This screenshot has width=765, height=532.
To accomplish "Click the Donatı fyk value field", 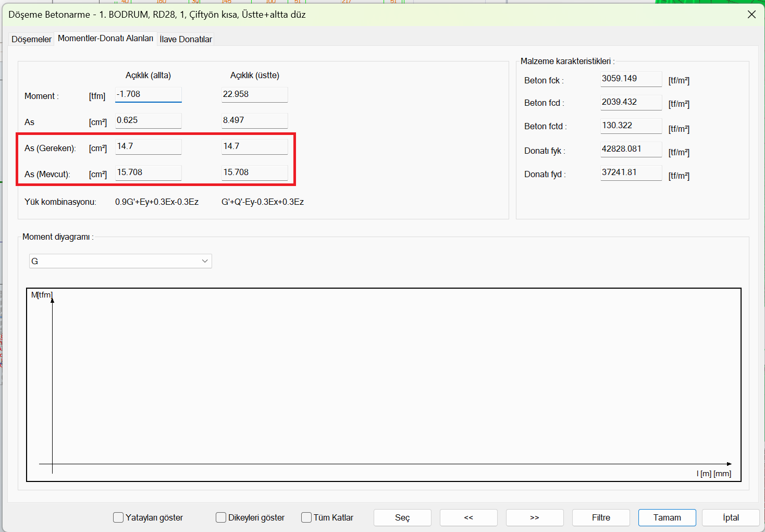I will [x=631, y=149].
